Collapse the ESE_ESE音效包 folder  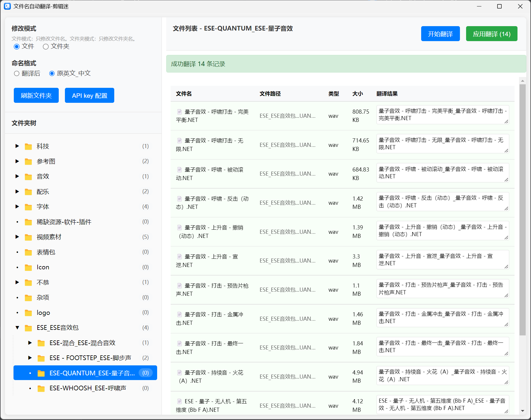point(17,328)
